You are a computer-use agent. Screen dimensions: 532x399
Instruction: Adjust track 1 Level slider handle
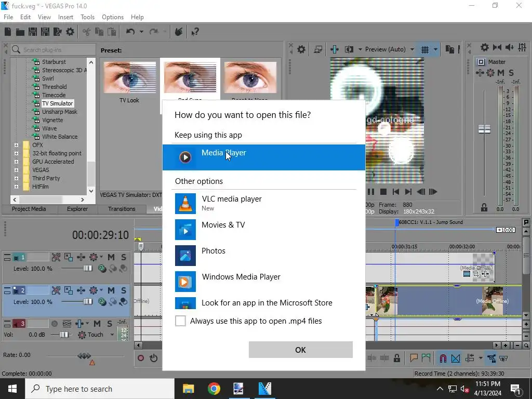87,269
